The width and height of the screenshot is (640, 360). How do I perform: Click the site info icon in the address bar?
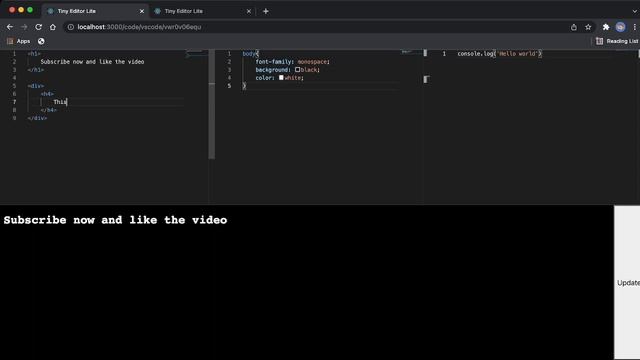(x=71, y=27)
